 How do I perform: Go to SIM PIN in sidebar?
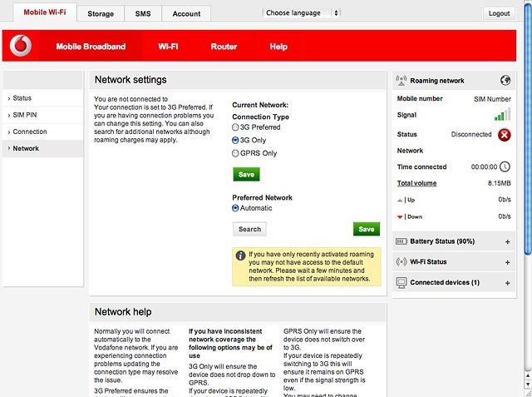coord(42,115)
